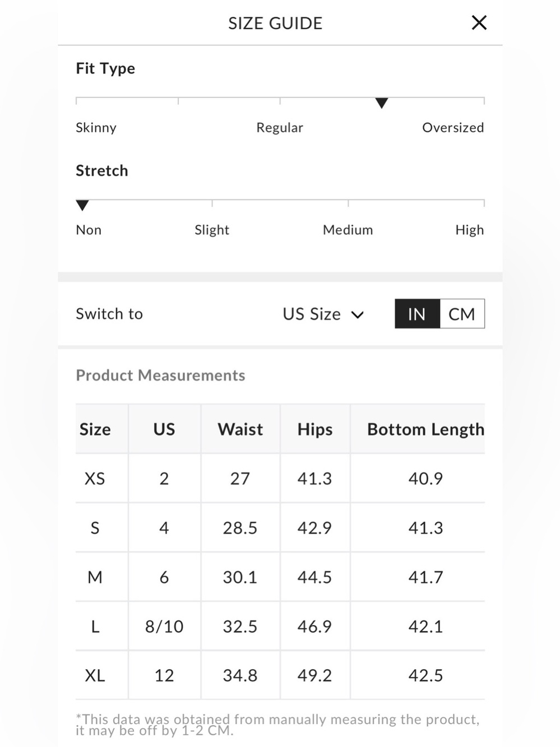
Task: Open the US Size dropdown
Action: click(x=323, y=314)
